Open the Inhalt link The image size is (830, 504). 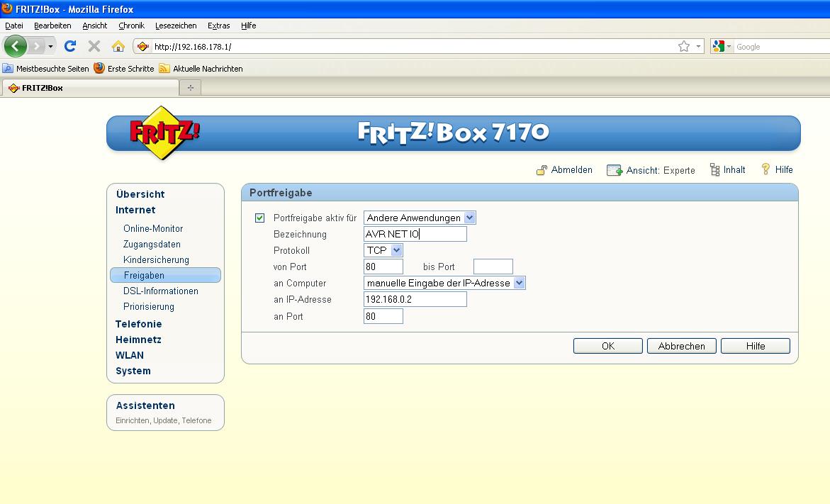pos(734,170)
